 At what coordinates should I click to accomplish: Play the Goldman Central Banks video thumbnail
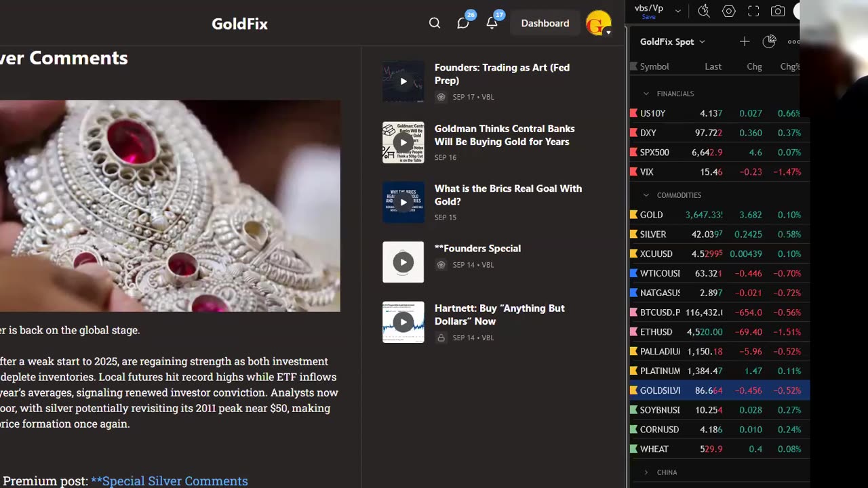(403, 142)
